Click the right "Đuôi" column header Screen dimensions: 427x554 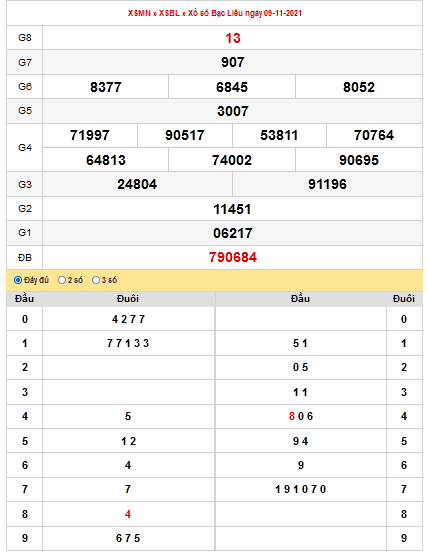(x=404, y=299)
